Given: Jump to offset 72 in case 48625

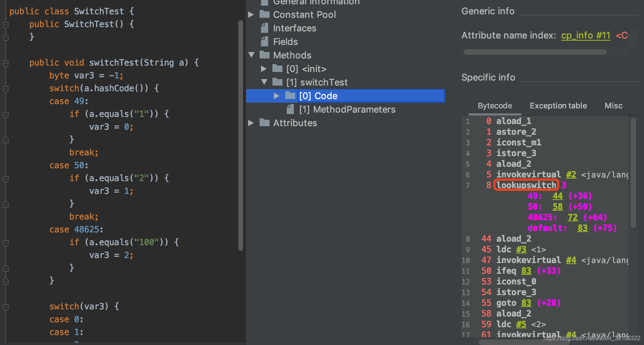Looking at the screenshot, I should (573, 217).
